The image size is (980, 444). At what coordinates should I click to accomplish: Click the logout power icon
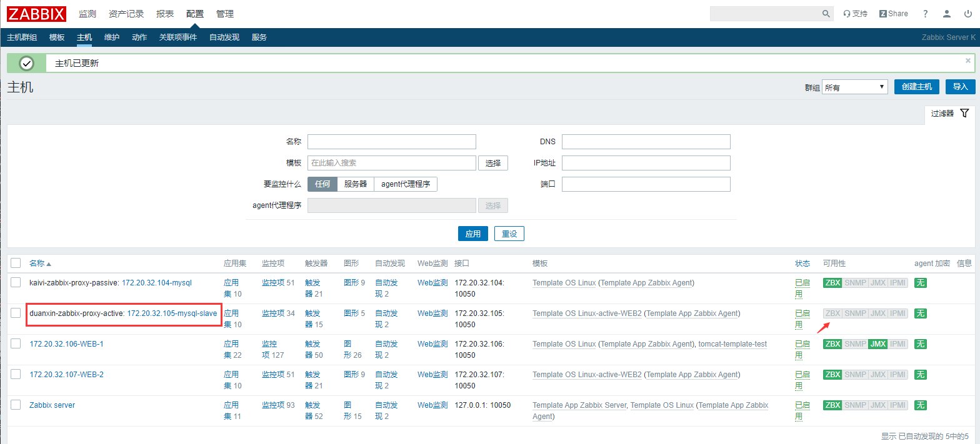(968, 14)
